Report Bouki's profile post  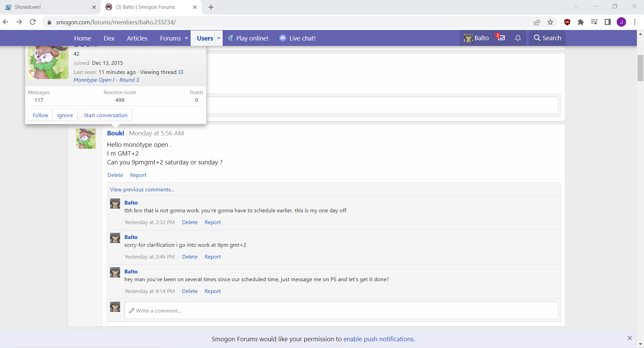(138, 175)
